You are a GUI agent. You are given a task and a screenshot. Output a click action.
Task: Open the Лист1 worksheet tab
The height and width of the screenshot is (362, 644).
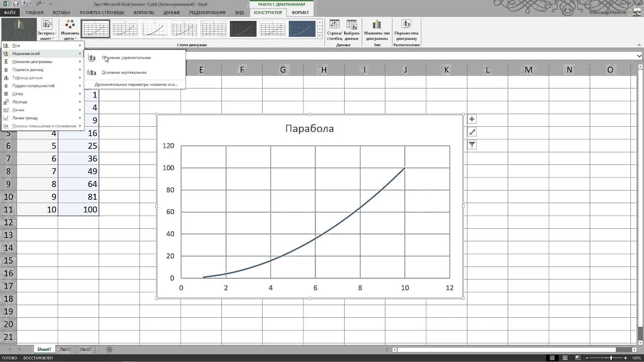[65, 349]
